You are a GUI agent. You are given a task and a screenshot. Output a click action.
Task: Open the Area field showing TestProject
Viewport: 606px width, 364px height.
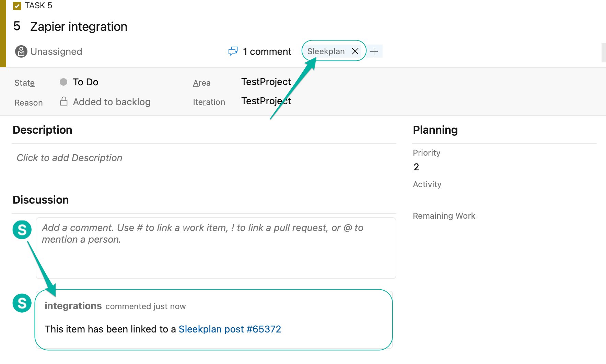266,82
